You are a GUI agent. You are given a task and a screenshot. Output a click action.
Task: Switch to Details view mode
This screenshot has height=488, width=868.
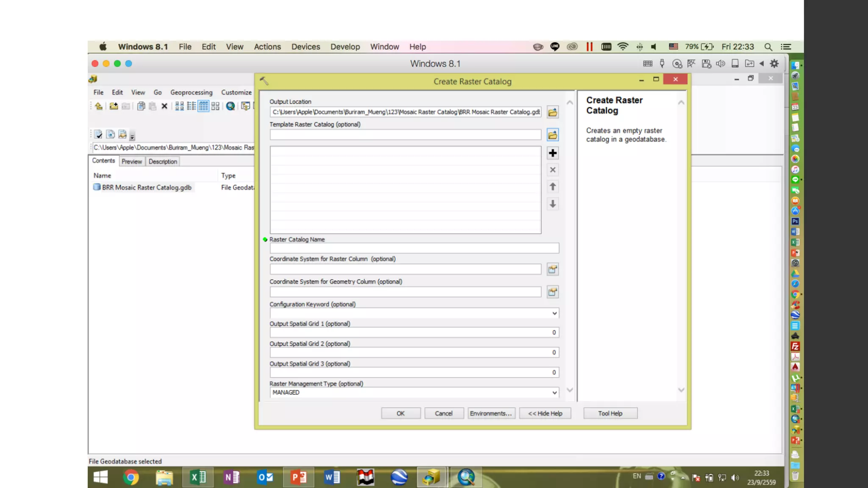click(x=203, y=106)
